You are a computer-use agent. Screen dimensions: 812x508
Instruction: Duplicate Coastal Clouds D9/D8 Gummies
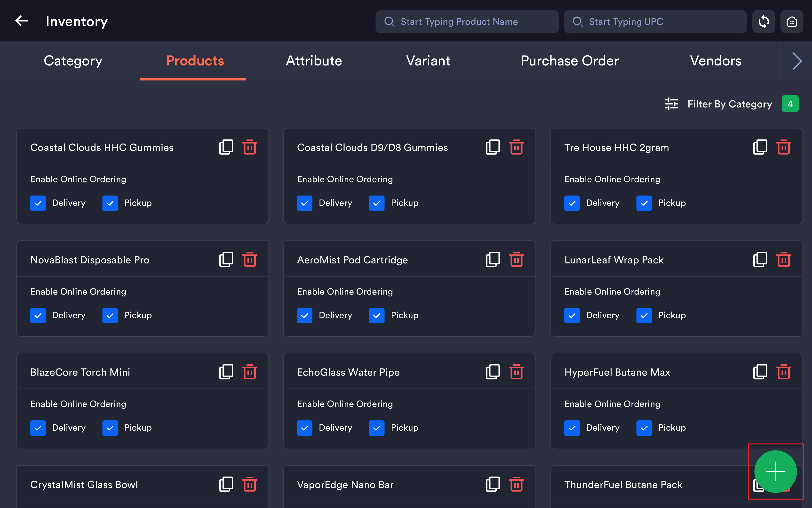493,147
